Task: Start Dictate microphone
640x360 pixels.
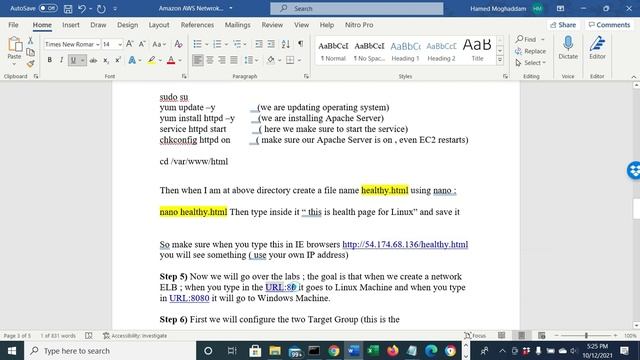Action: 568,48
